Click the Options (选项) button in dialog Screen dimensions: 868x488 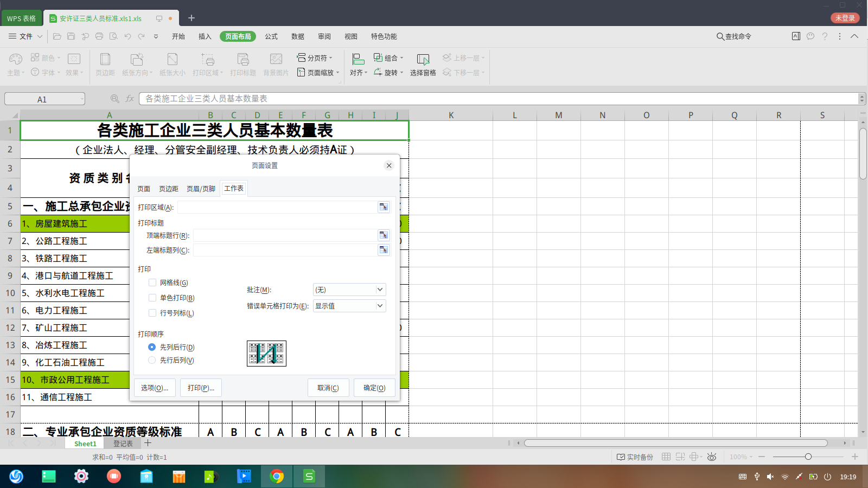(155, 388)
